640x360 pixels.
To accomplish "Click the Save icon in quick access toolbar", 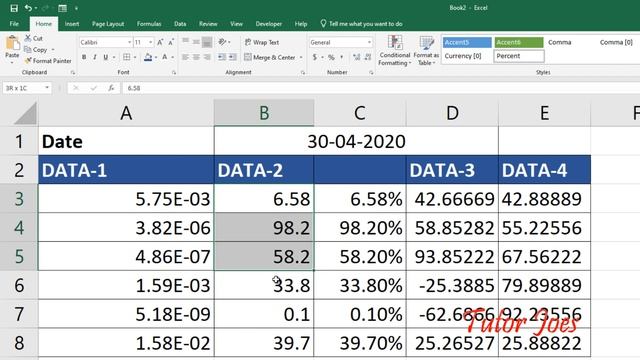I will click(14, 8).
